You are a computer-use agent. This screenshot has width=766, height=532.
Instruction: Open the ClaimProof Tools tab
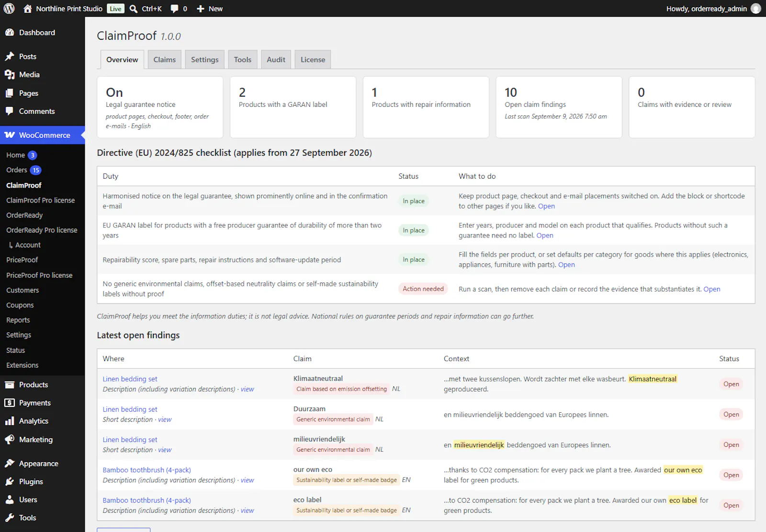coord(243,59)
